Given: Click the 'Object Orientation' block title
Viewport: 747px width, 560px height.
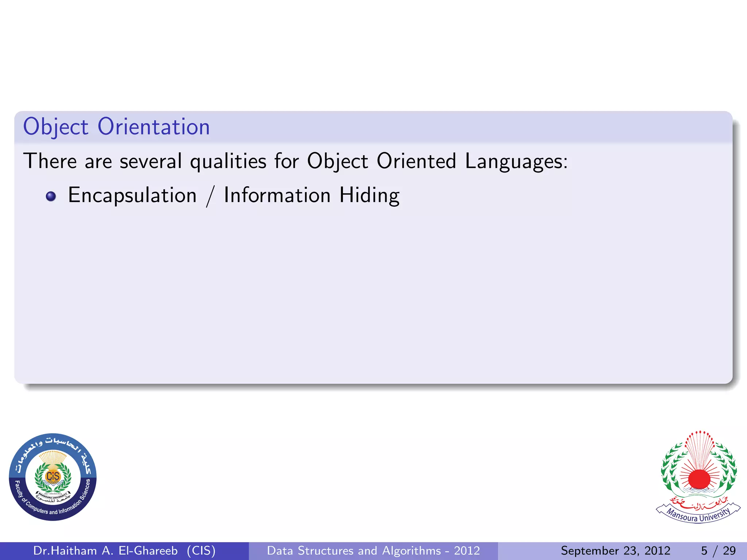Looking at the screenshot, I should tap(116, 127).
